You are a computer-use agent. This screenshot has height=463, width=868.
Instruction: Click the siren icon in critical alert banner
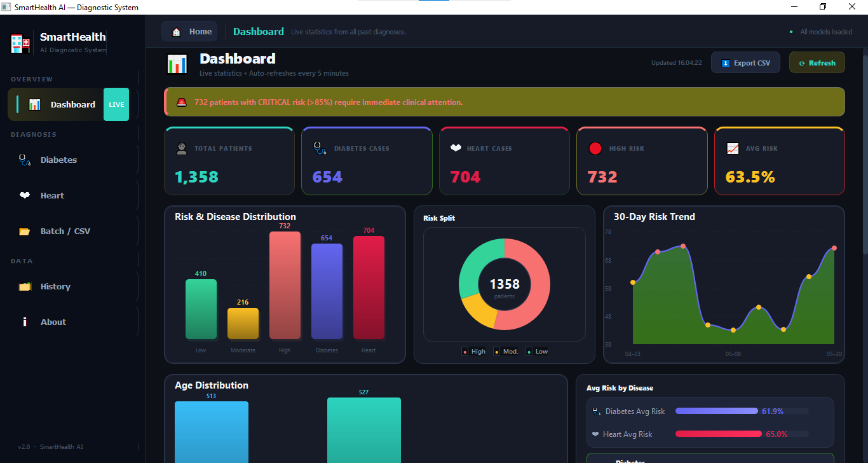182,102
